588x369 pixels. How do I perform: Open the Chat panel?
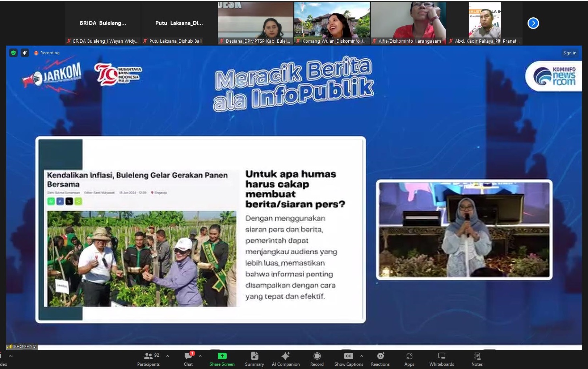click(188, 359)
